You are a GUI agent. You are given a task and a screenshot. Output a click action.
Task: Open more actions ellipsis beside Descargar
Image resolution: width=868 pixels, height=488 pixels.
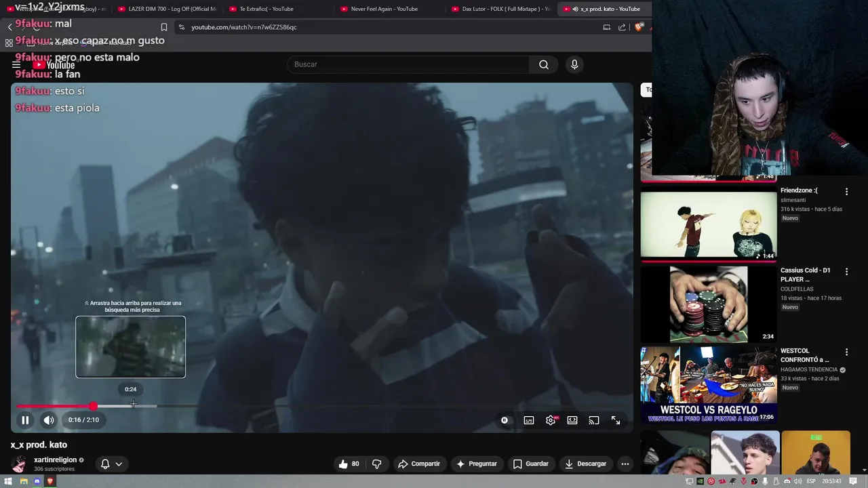click(x=625, y=464)
